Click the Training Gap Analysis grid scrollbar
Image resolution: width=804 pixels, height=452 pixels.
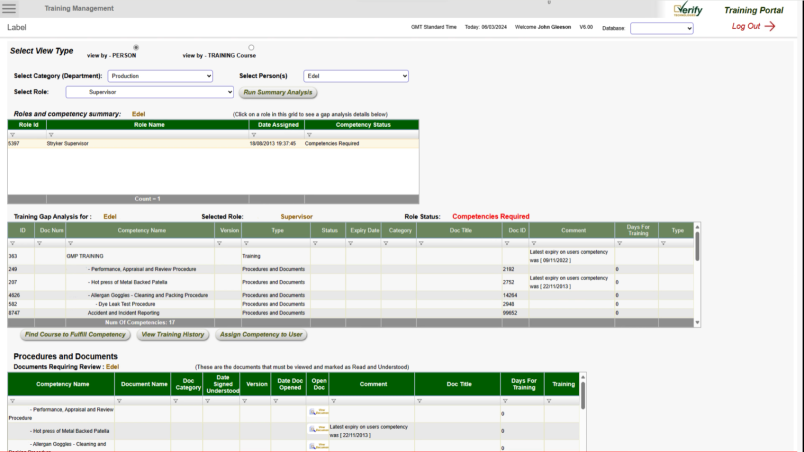tap(697, 245)
